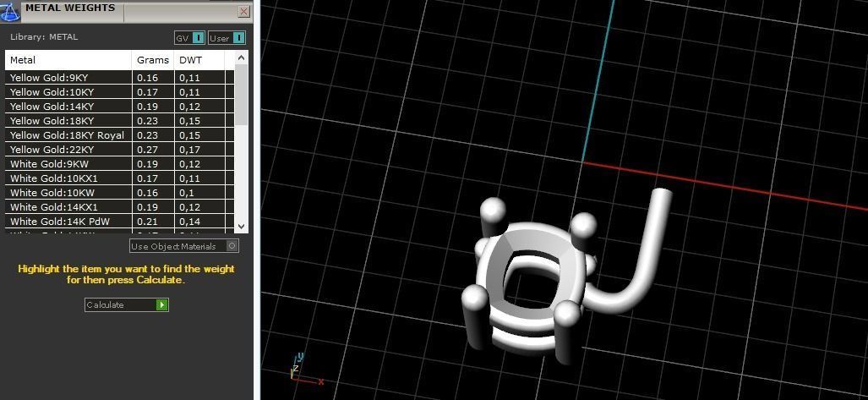Click grams value 0.21 for 14K PdW
Viewport: 868px width, 400px height.
pyautogui.click(x=147, y=222)
